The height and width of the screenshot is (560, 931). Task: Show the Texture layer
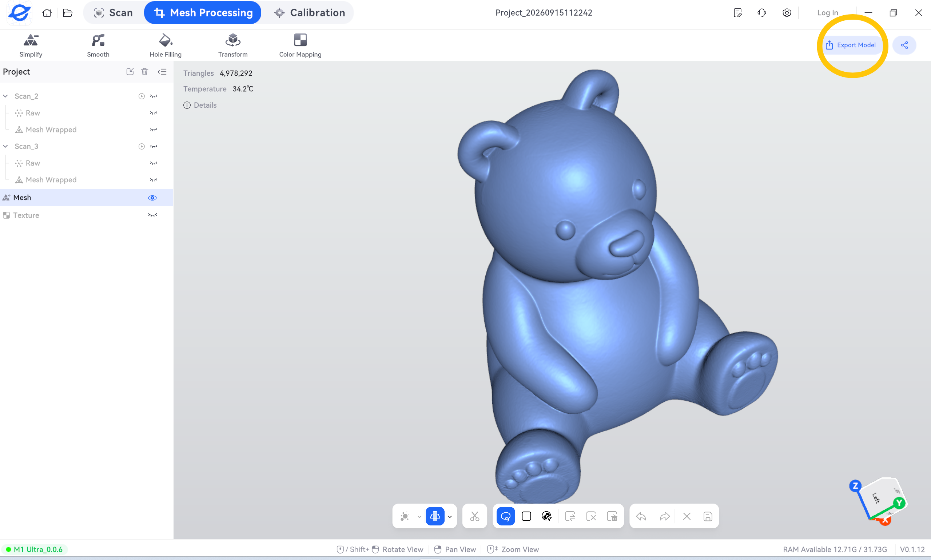[152, 215]
